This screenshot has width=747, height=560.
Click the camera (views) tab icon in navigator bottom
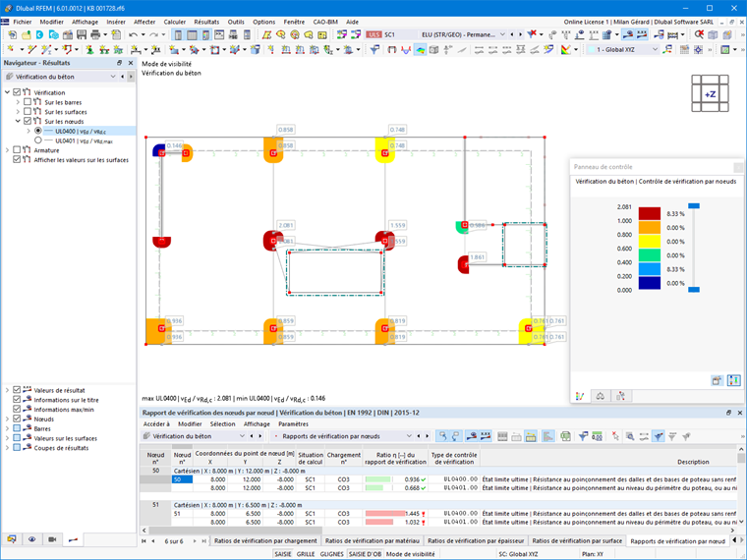52,539
